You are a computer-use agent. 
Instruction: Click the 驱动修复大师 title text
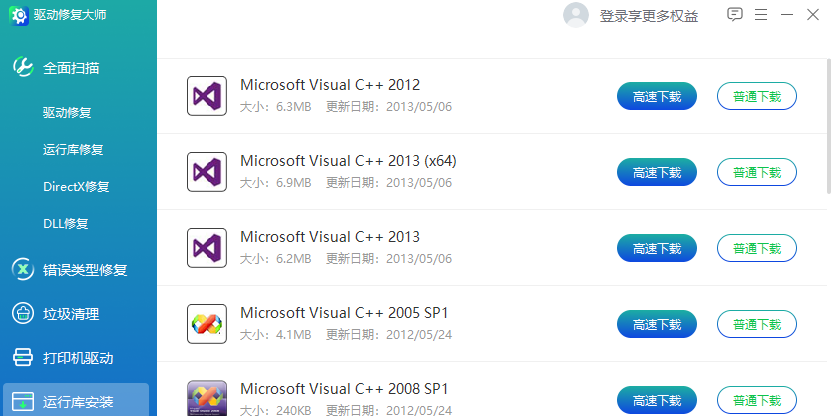click(70, 15)
